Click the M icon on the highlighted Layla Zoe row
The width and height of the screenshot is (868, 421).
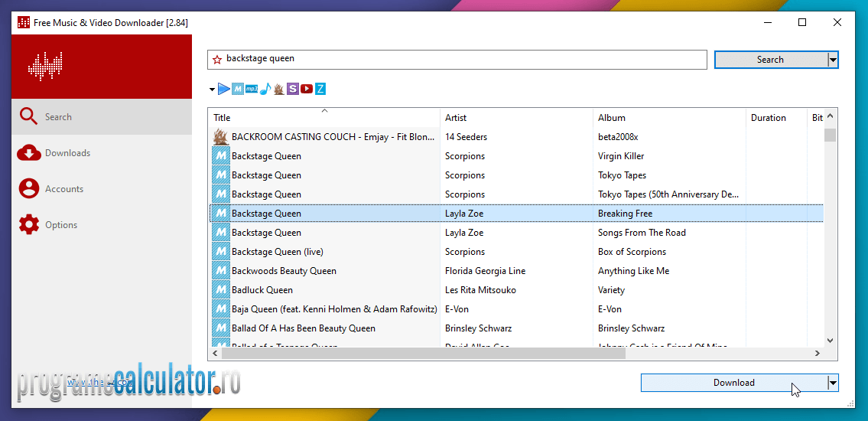point(221,214)
